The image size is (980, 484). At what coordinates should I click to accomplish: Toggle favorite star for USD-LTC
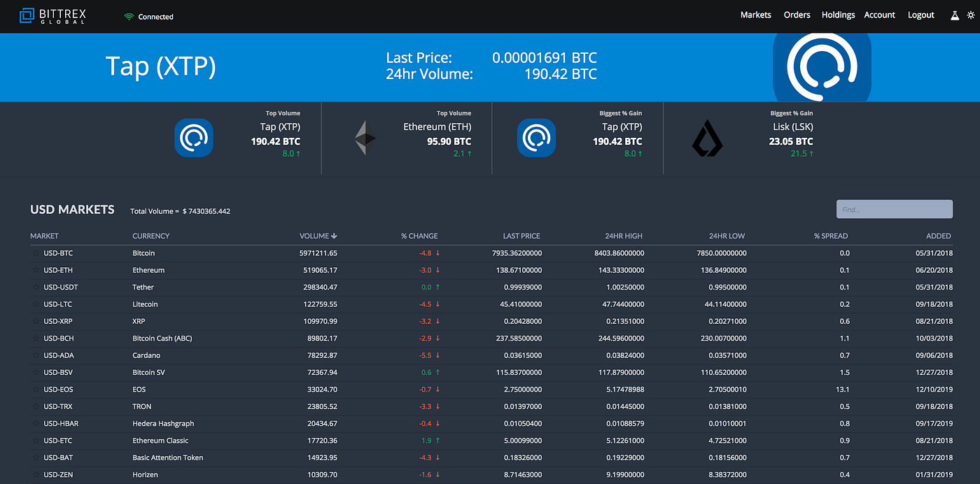36,304
